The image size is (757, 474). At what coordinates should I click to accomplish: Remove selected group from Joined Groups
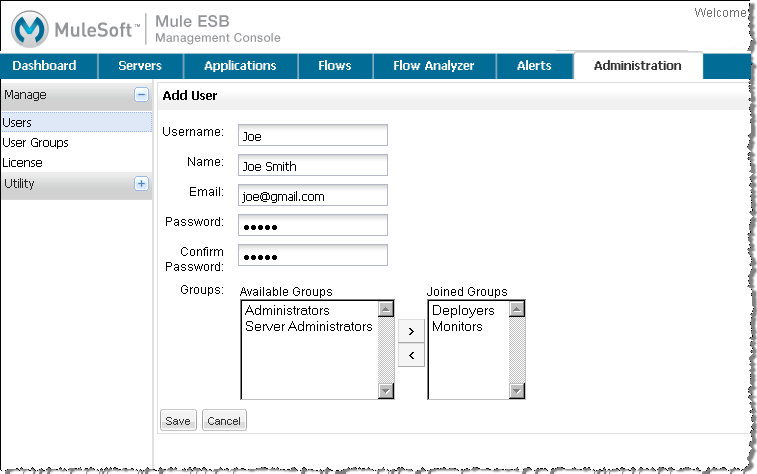410,354
